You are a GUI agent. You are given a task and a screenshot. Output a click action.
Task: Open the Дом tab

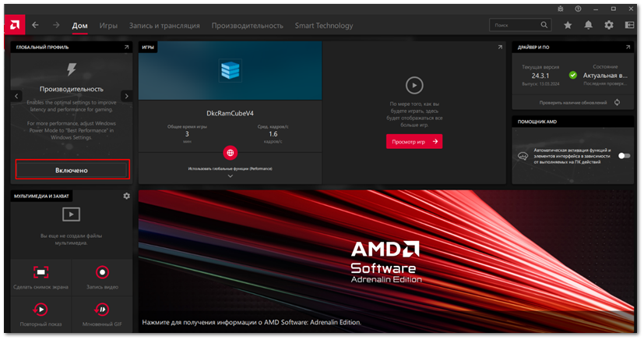tap(79, 26)
